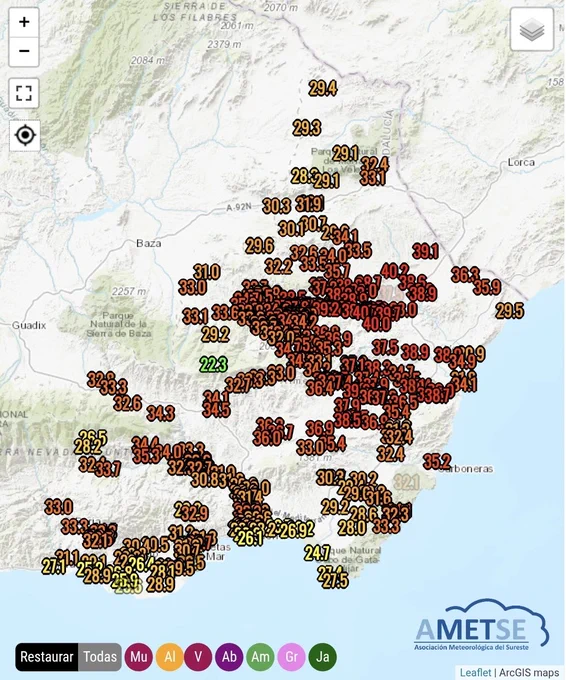566x680 pixels.
Task: Select the 27.5 southern coast marker
Action: tap(335, 581)
